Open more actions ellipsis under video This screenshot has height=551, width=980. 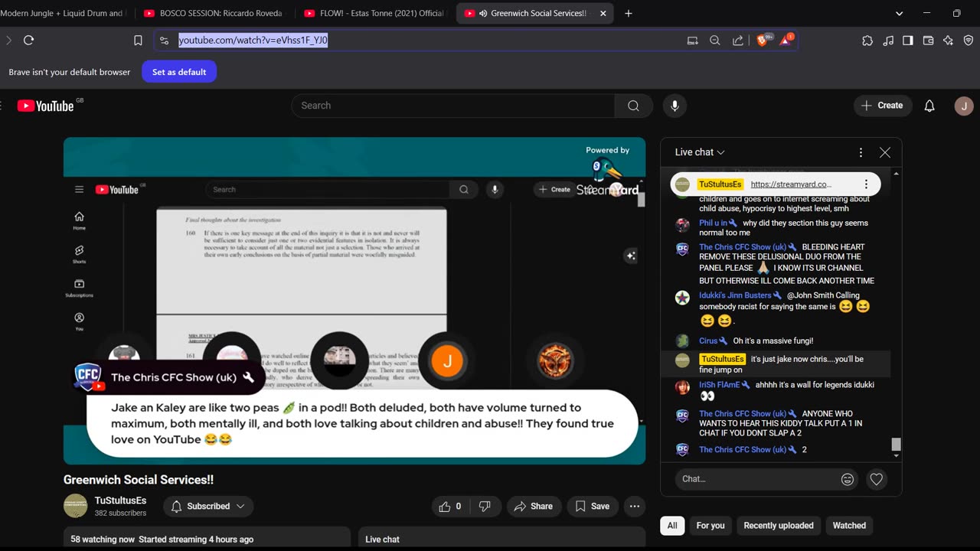coord(635,506)
